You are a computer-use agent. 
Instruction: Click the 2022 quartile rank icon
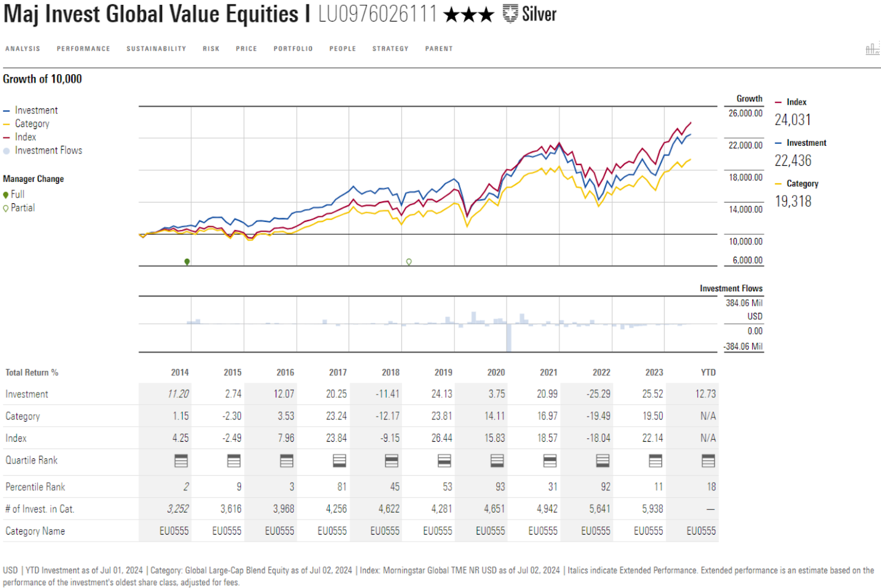(603, 461)
